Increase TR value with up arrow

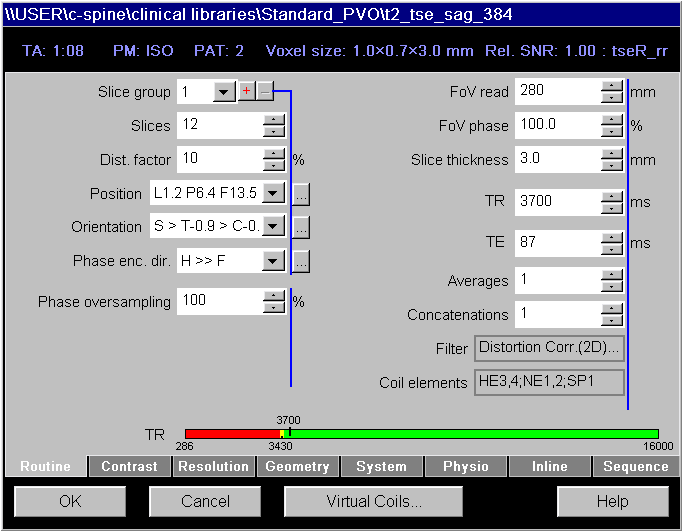(612, 197)
